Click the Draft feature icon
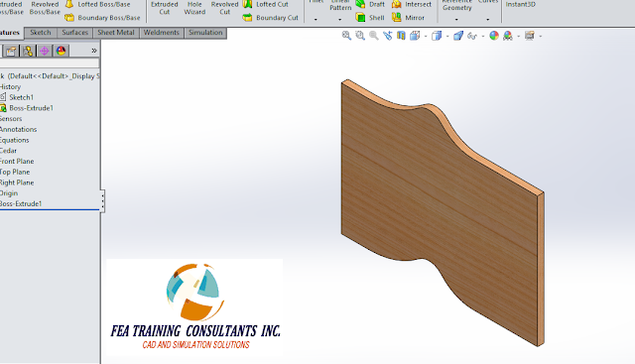 [x=360, y=4]
